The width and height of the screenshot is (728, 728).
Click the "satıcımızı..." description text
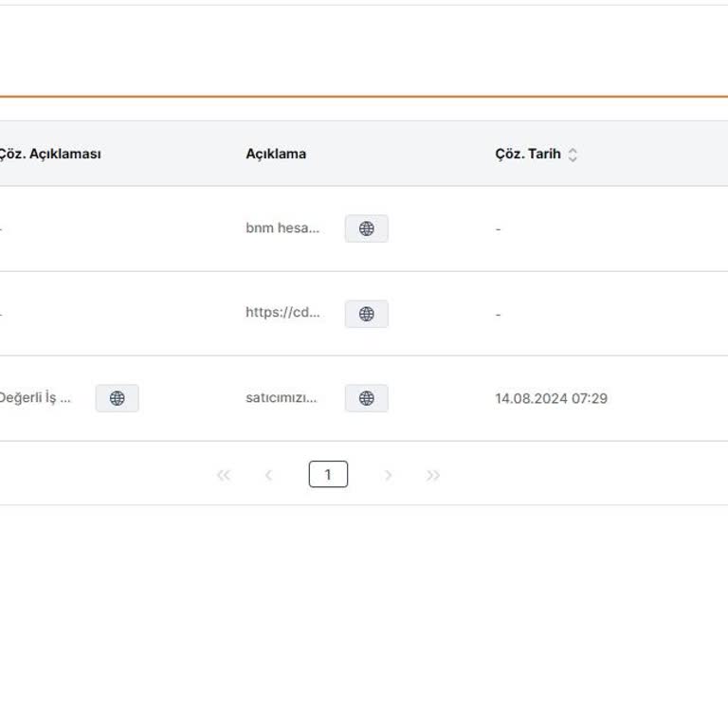(282, 398)
